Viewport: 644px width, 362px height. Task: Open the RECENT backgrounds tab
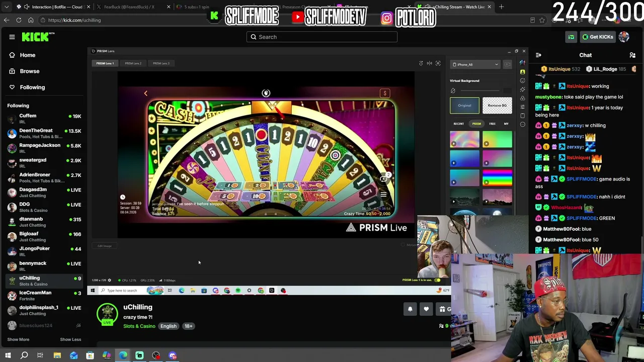(459, 124)
